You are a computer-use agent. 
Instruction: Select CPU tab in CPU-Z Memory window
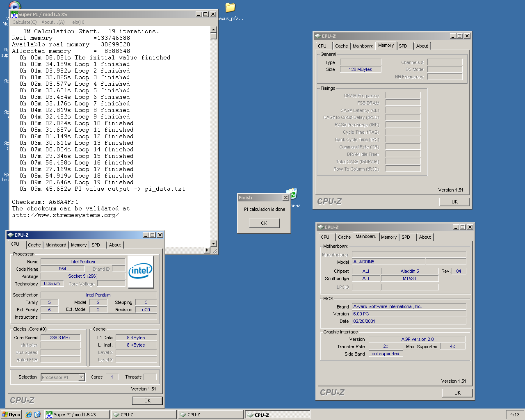(x=322, y=46)
